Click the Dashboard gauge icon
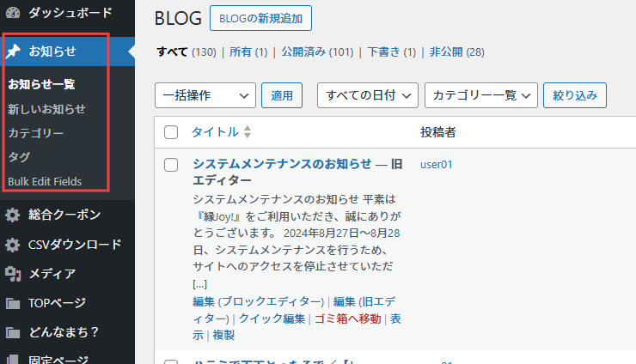The width and height of the screenshot is (636, 364). click(x=12, y=12)
